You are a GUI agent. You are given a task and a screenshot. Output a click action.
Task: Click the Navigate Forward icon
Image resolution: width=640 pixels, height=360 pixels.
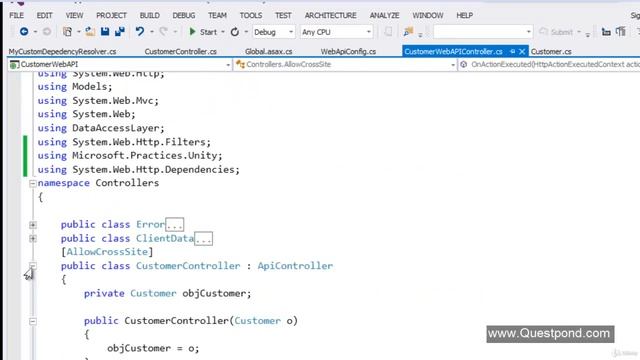pyautogui.click(x=47, y=31)
